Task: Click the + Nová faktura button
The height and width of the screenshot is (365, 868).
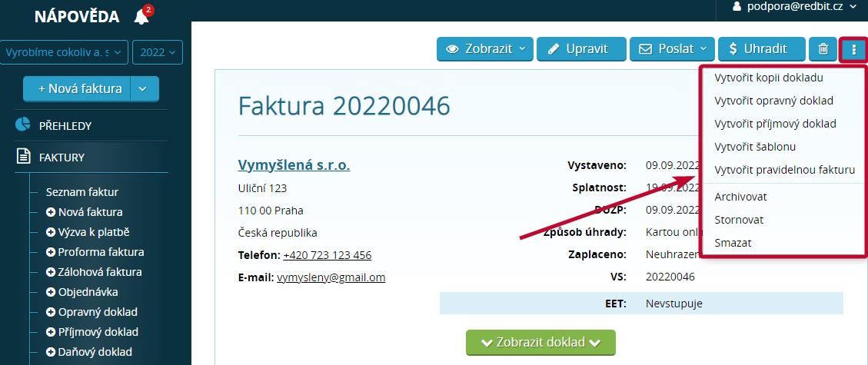Action: click(77, 89)
